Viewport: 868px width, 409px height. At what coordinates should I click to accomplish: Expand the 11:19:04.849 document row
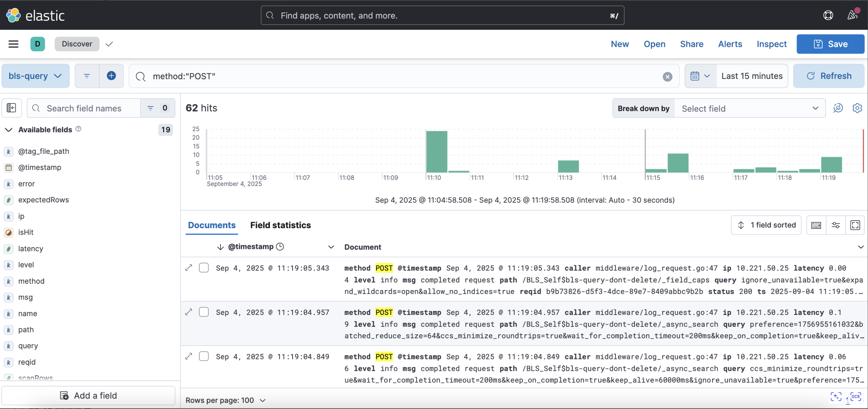coord(189,356)
